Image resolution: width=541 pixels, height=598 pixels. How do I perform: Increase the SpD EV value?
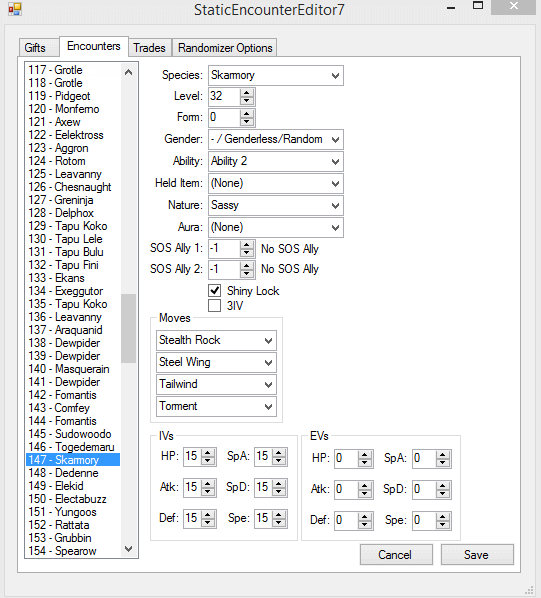coord(443,485)
